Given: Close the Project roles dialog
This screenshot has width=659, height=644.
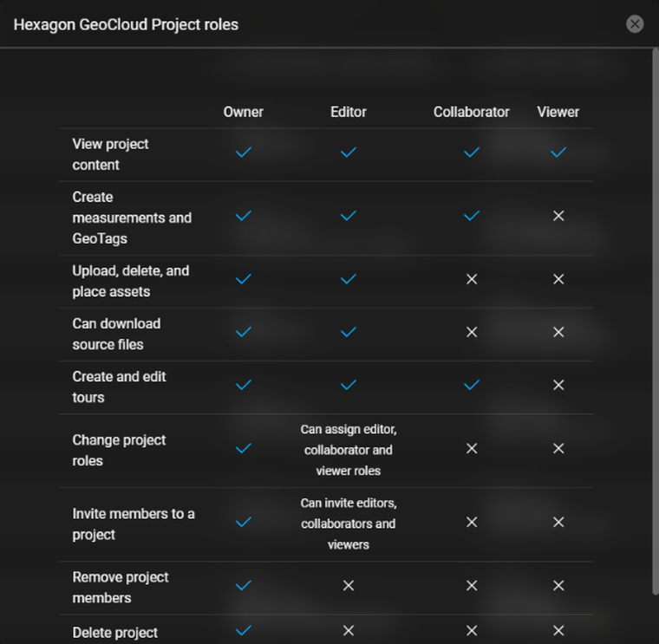Looking at the screenshot, I should point(635,24).
